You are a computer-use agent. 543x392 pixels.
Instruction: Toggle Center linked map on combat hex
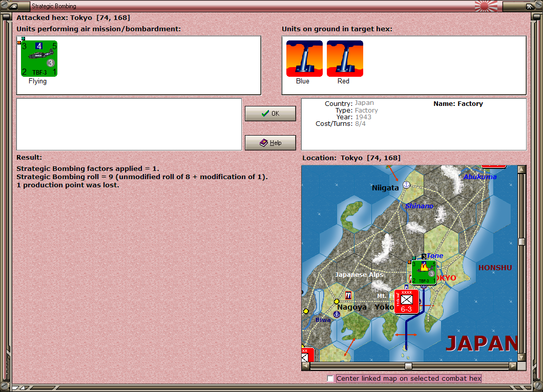330,379
